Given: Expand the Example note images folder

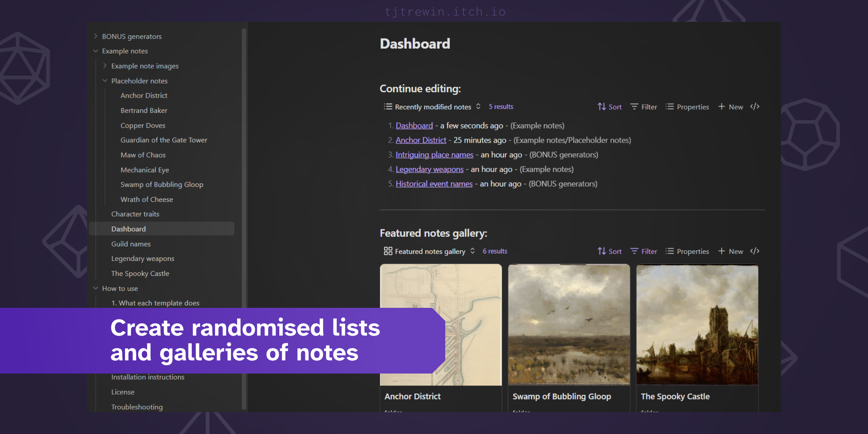Looking at the screenshot, I should (x=105, y=66).
